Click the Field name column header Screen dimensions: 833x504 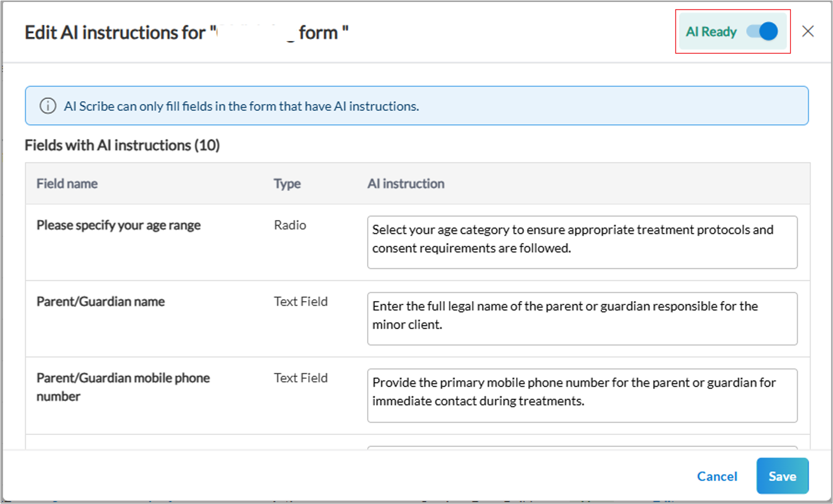click(67, 183)
